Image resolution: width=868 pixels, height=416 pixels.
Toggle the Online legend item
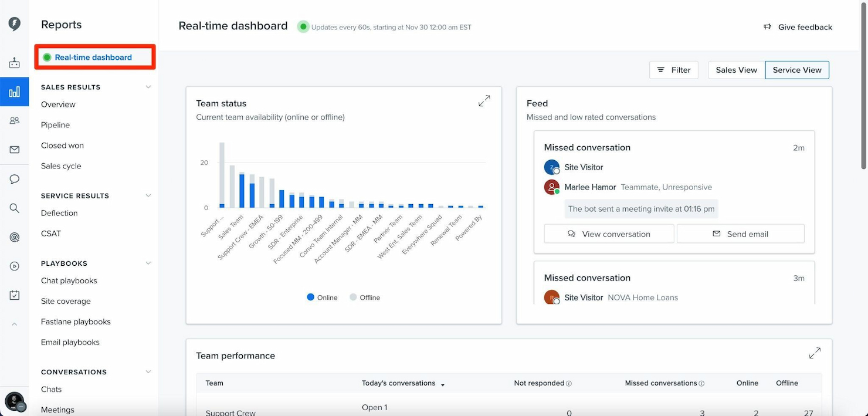(321, 297)
